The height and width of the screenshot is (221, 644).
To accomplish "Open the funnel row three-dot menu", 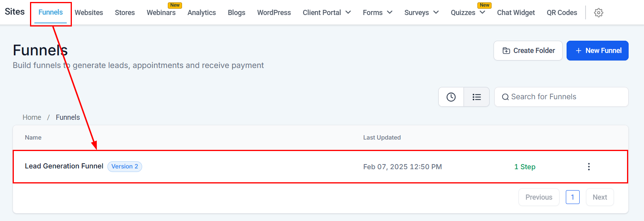I will (589, 167).
